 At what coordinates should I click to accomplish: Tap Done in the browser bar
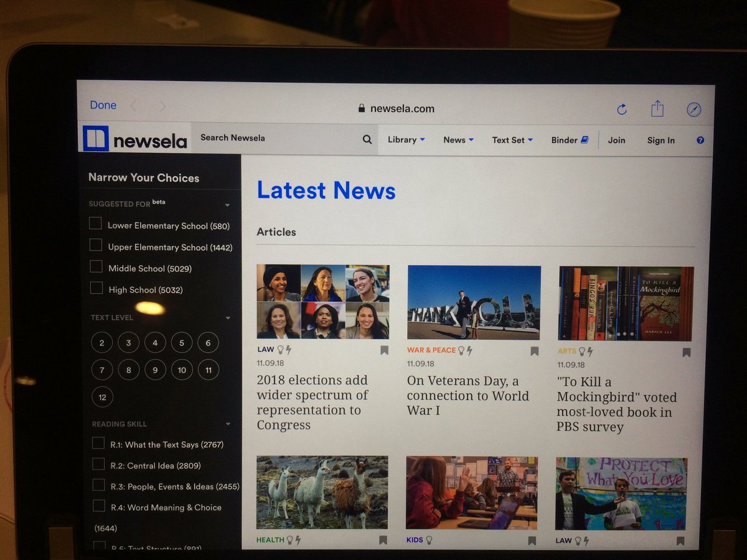click(102, 105)
